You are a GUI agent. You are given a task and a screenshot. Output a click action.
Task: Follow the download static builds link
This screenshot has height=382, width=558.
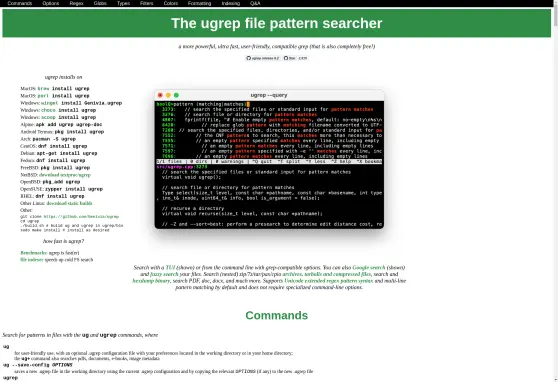click(69, 203)
